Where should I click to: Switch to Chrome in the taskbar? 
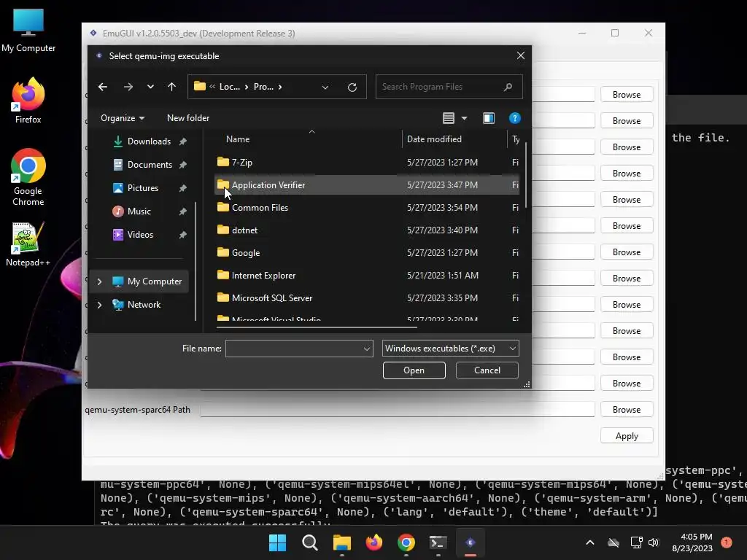406,542
